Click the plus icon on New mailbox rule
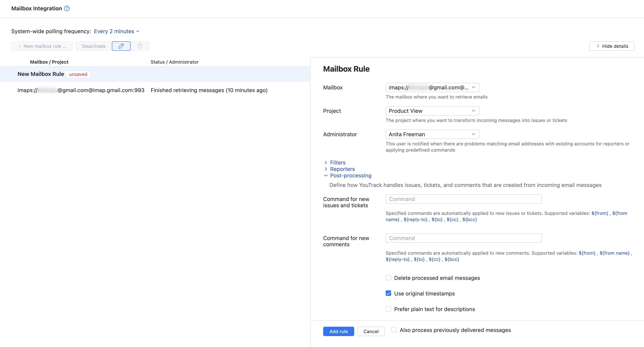The height and width of the screenshot is (347, 644). [19, 46]
